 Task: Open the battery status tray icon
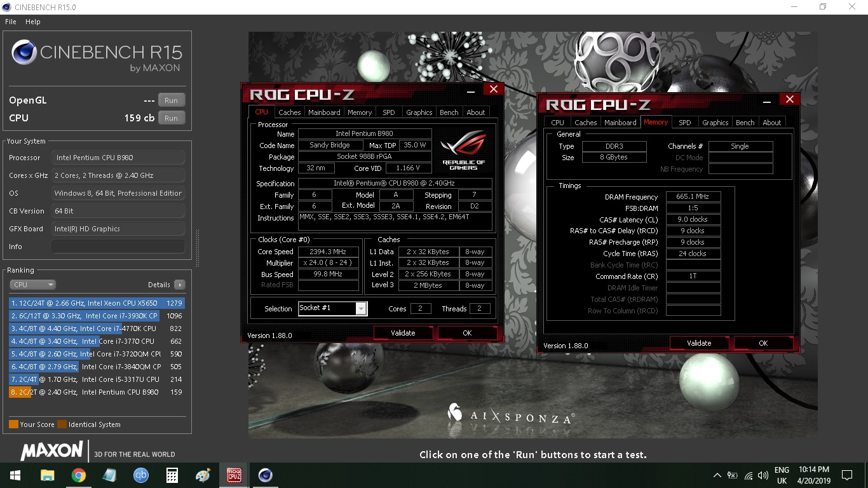pos(733,475)
